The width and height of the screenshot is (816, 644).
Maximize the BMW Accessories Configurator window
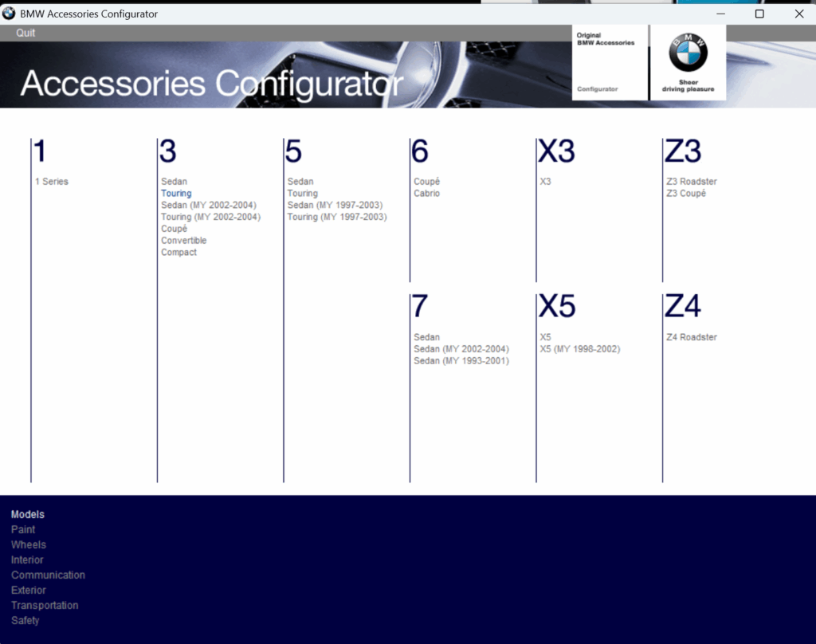pyautogui.click(x=759, y=14)
